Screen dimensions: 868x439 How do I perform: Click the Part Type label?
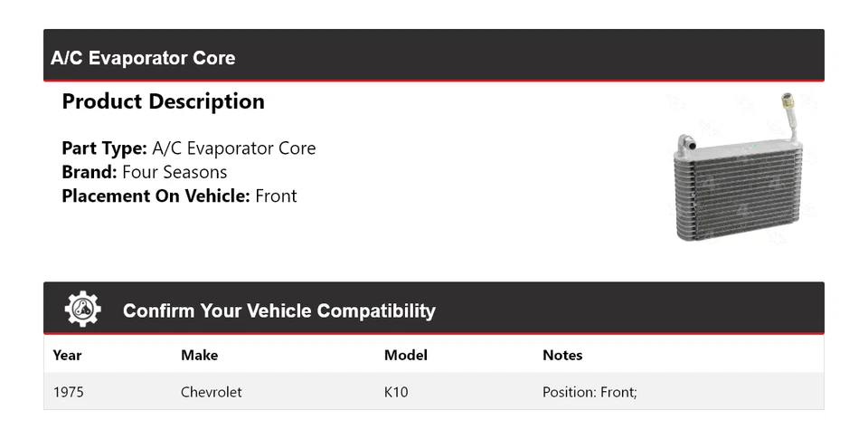tap(104, 148)
